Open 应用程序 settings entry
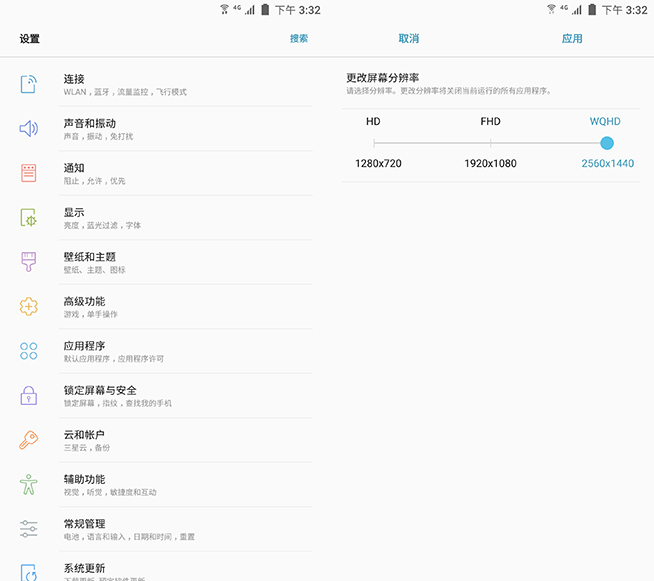 pos(186,351)
